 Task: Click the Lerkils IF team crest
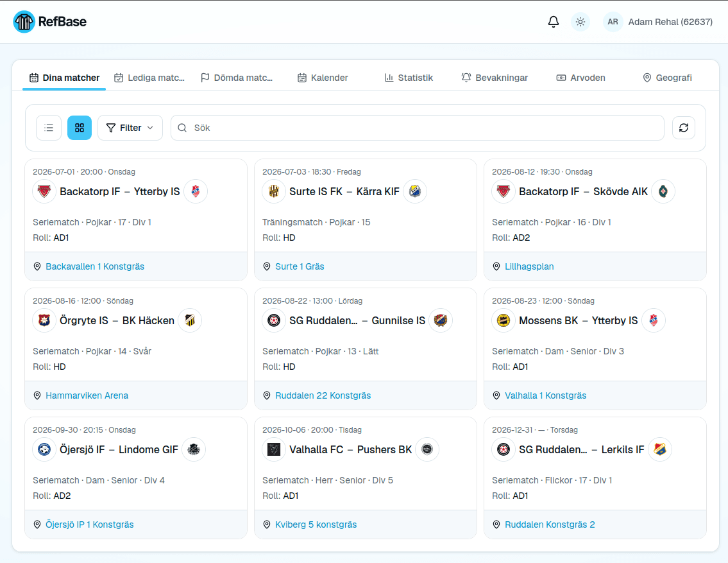pos(660,449)
